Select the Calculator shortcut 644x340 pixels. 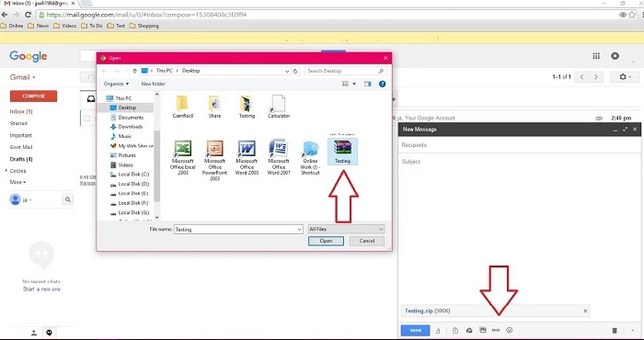click(279, 107)
